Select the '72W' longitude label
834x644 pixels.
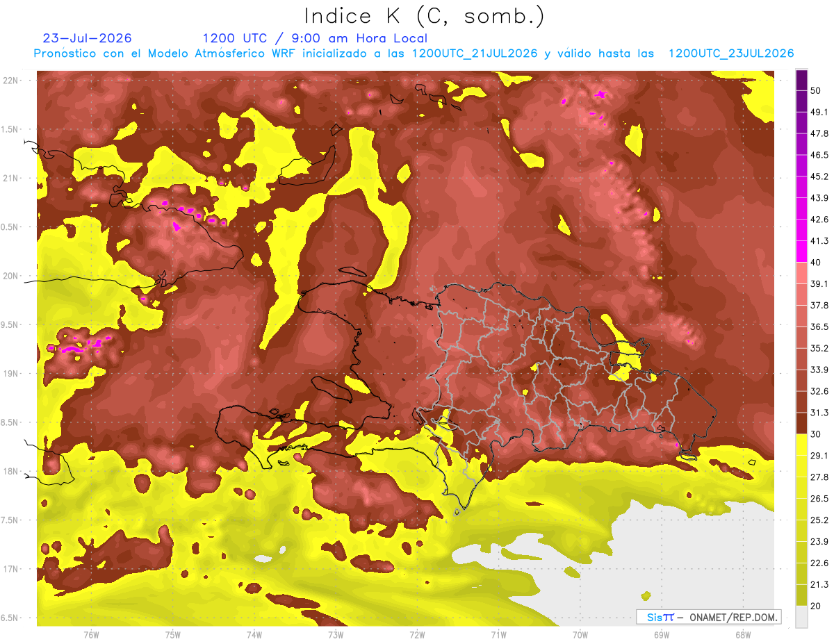[x=417, y=634]
